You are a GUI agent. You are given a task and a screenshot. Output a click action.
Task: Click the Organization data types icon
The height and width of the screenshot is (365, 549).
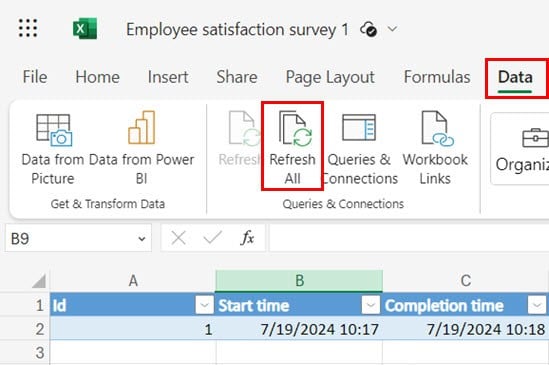(x=534, y=137)
